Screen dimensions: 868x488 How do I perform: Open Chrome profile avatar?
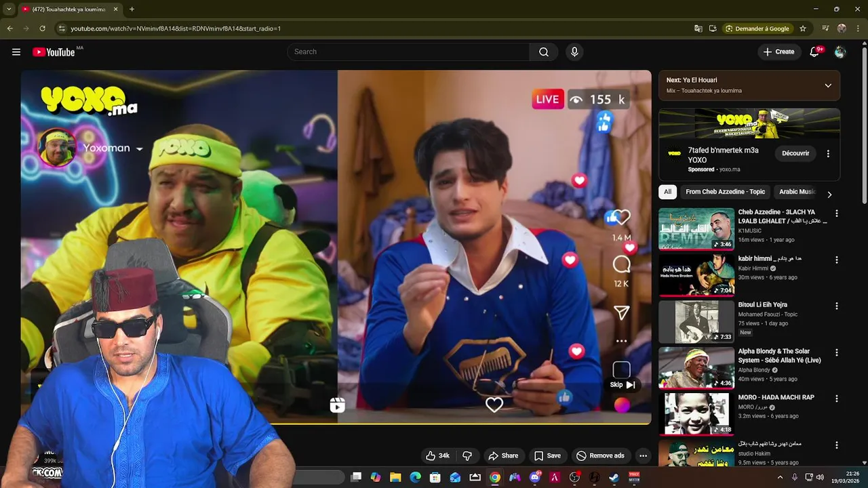point(842,28)
